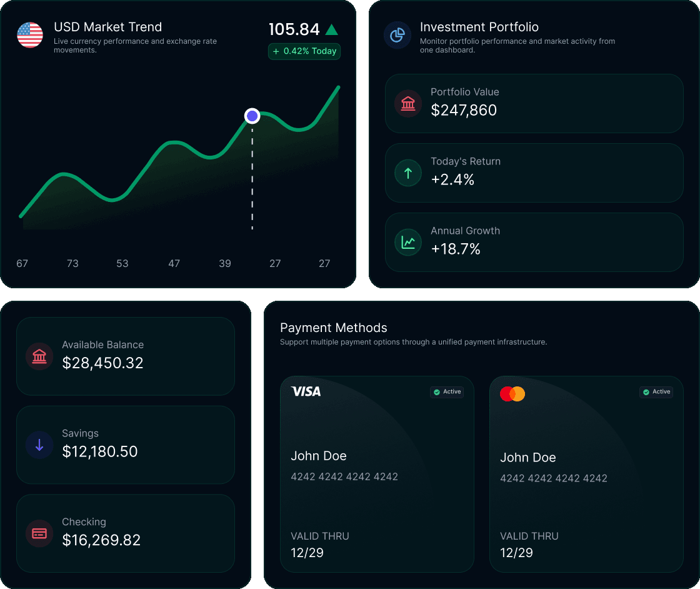700x589 pixels.
Task: Click the Savings down arrow icon
Action: click(39, 445)
